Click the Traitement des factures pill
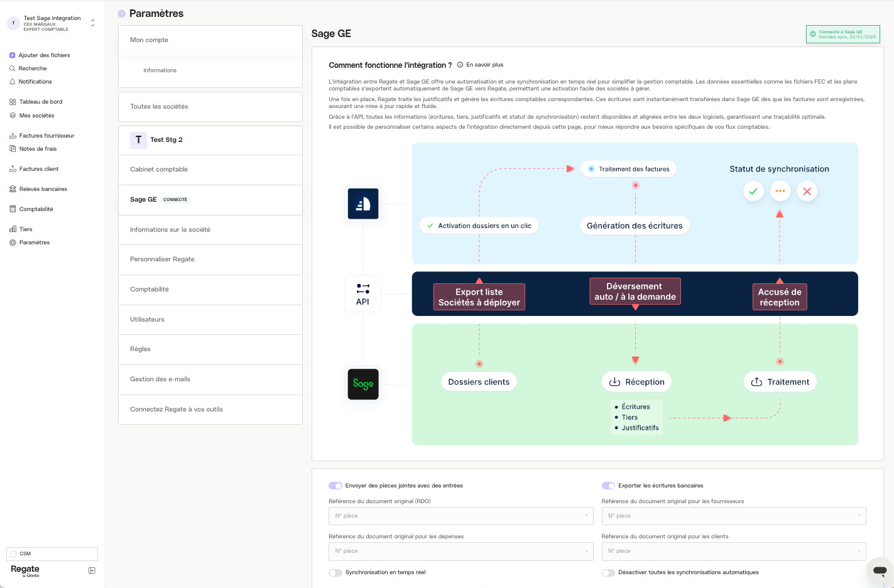Screen dimensions: 894x588 pos(629,169)
